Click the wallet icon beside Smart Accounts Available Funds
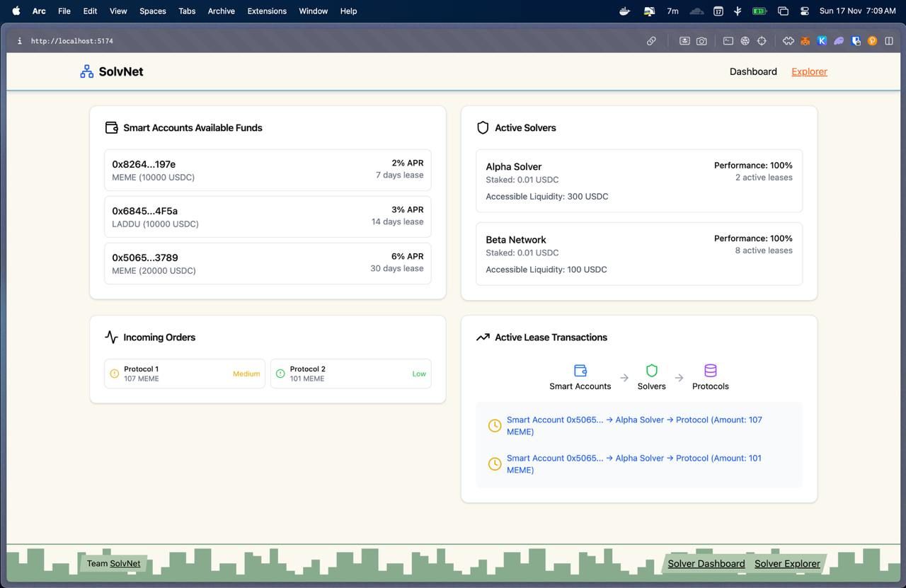This screenshot has height=588, width=906. [x=111, y=127]
